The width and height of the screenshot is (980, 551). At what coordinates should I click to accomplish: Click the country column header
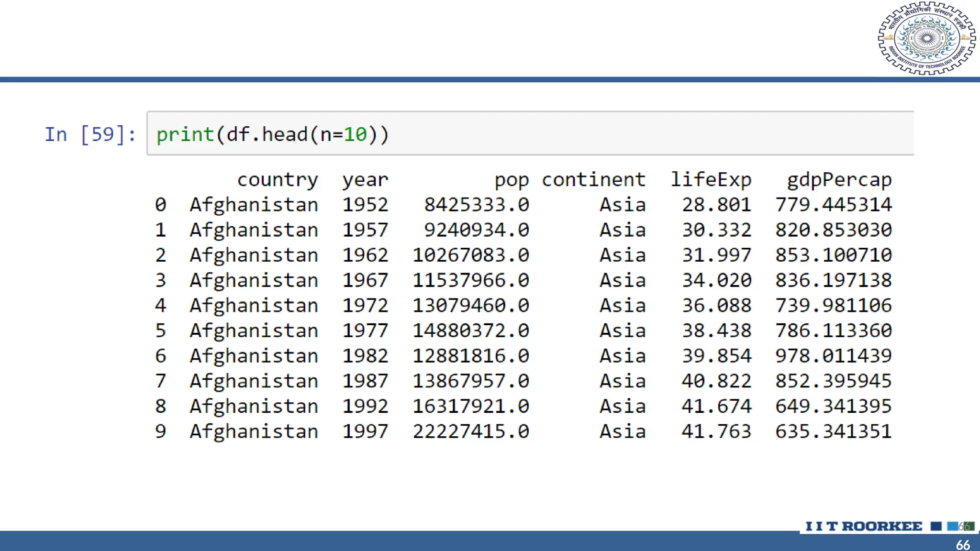tap(278, 180)
